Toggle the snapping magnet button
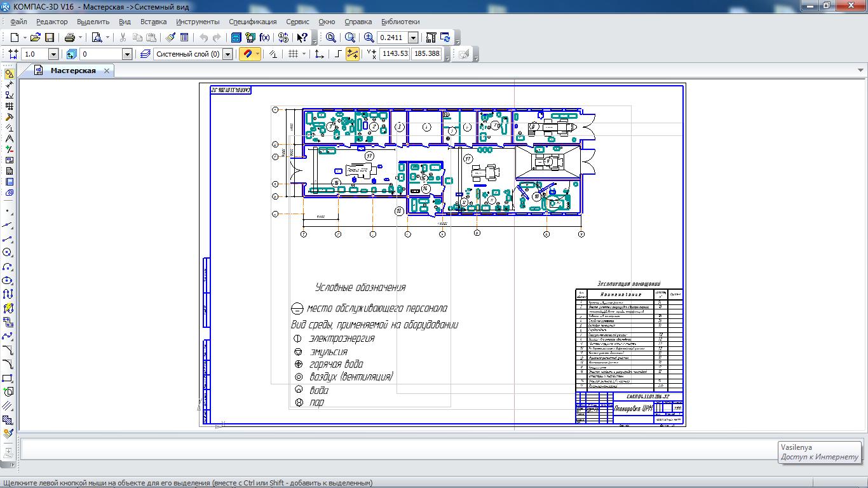This screenshot has height=488, width=868. tap(247, 55)
